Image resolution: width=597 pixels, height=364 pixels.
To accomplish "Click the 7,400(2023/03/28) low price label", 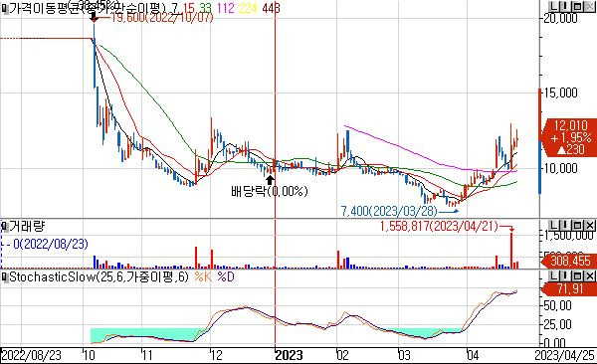I will 389,211.
